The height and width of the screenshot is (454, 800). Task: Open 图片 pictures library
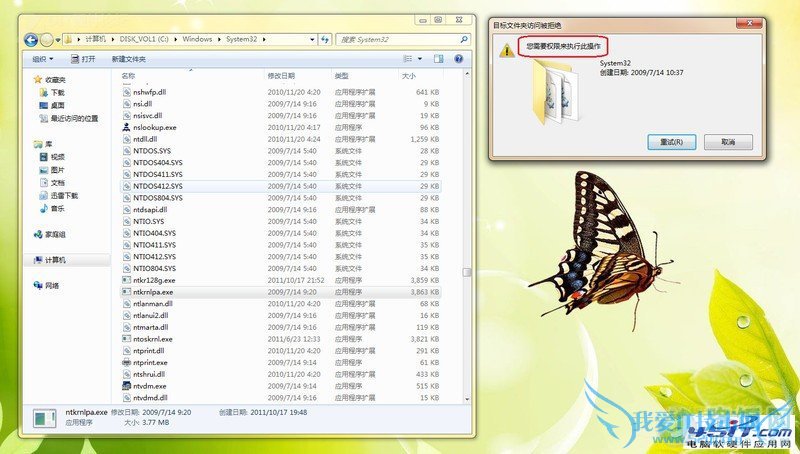coord(52,170)
